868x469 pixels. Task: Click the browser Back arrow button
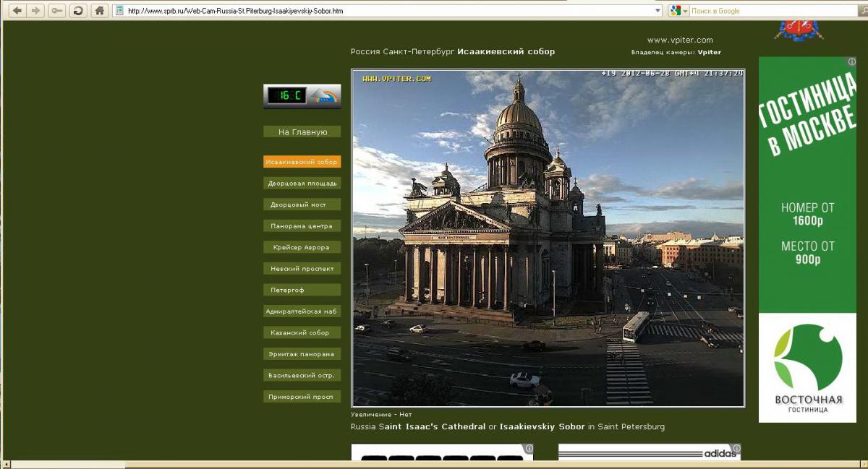click(16, 11)
